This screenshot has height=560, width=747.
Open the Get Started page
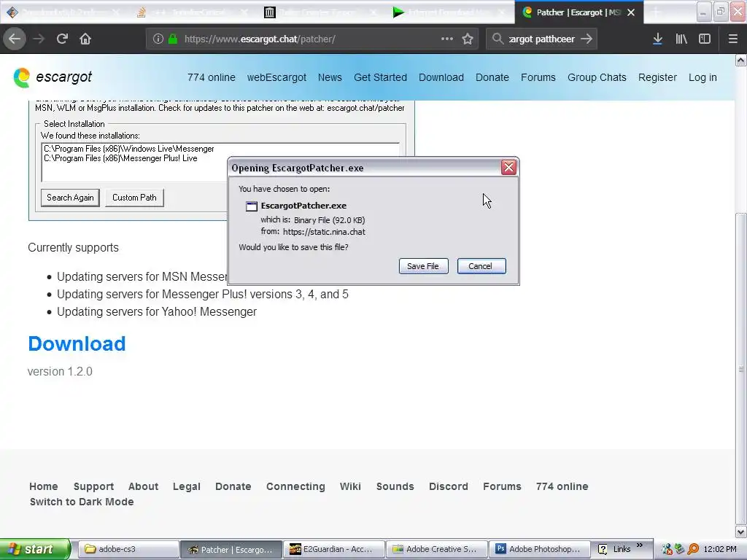click(x=380, y=77)
